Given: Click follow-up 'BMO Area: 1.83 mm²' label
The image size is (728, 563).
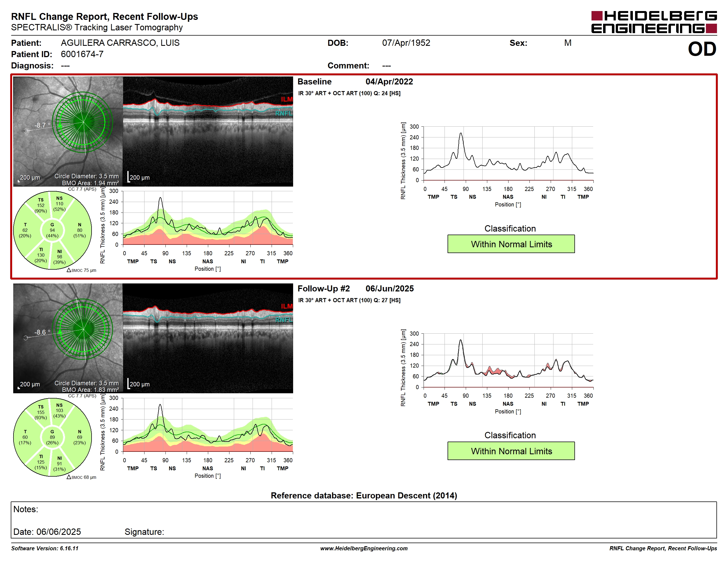Looking at the screenshot, I should click(90, 390).
